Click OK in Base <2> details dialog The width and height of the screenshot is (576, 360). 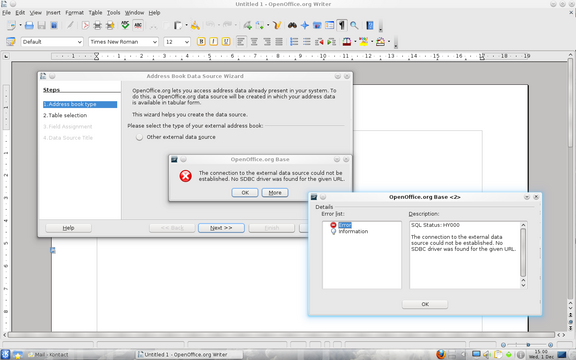click(x=425, y=304)
